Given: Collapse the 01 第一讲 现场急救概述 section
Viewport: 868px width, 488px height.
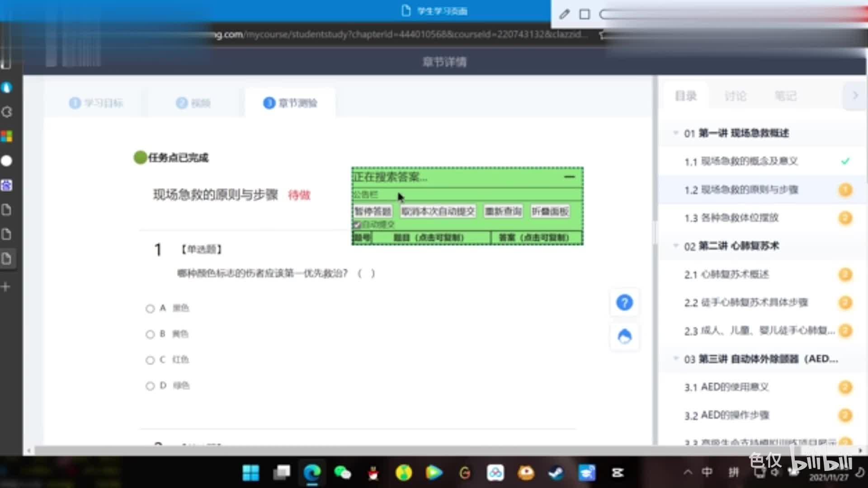Looking at the screenshot, I should 676,133.
